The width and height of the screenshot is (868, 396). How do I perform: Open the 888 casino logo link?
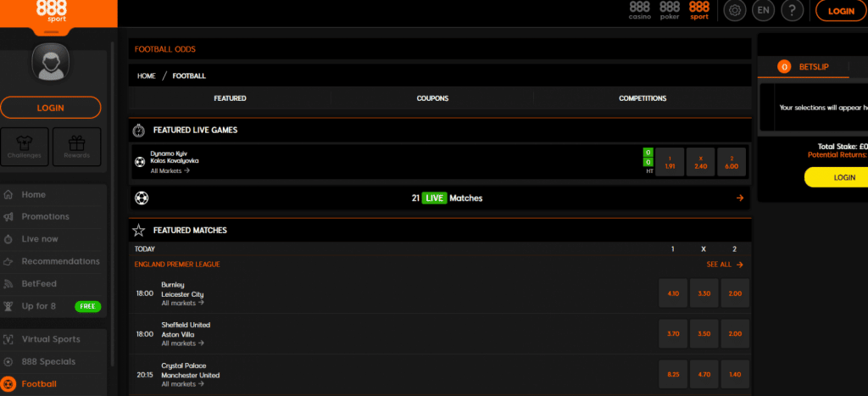[639, 10]
